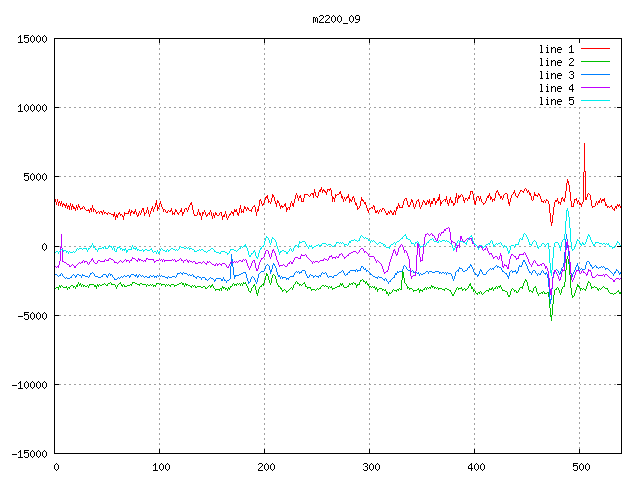Click the 100 x-axis tick label
The width and height of the screenshot is (640, 480).
click(x=159, y=466)
